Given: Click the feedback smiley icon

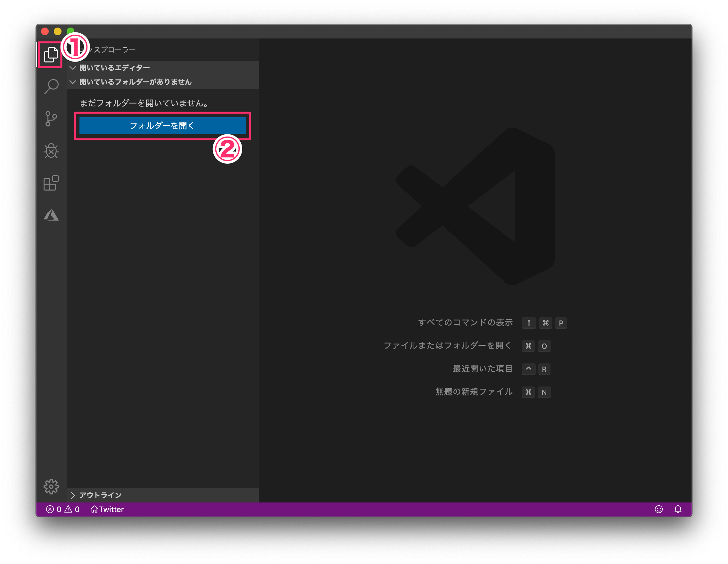Looking at the screenshot, I should (659, 509).
